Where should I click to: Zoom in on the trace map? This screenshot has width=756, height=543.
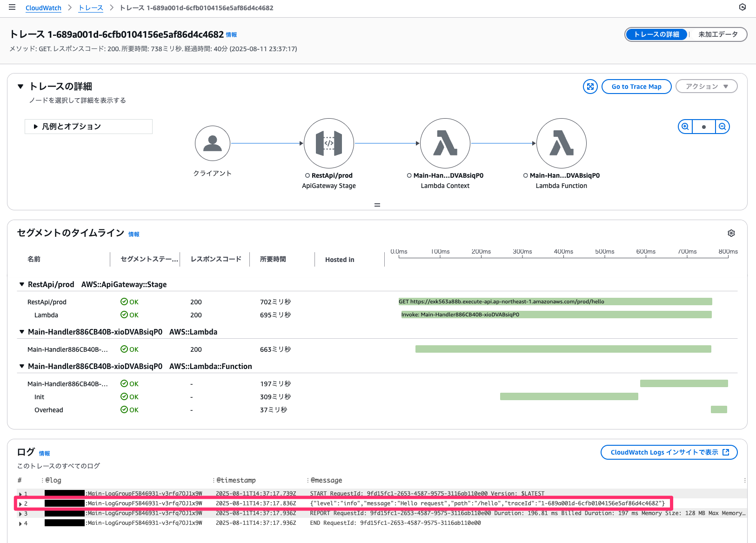[x=685, y=127]
